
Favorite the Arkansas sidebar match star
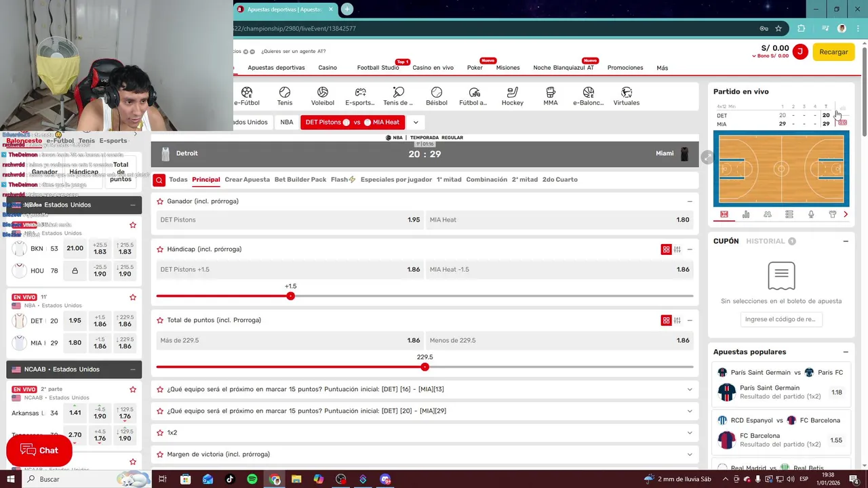tap(133, 390)
